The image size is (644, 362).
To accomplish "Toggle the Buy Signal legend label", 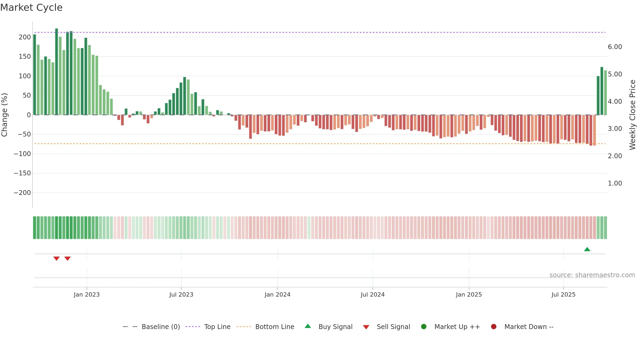I will 335,327.
